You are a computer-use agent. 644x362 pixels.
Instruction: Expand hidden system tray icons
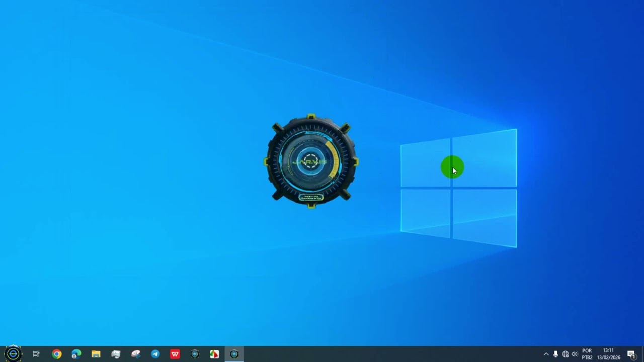(x=546, y=354)
